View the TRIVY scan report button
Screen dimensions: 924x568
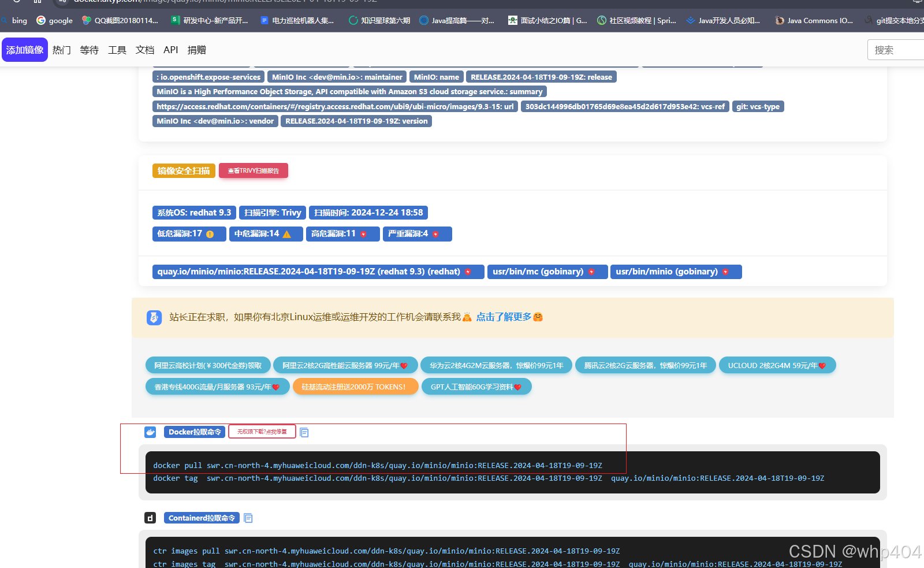coord(253,171)
